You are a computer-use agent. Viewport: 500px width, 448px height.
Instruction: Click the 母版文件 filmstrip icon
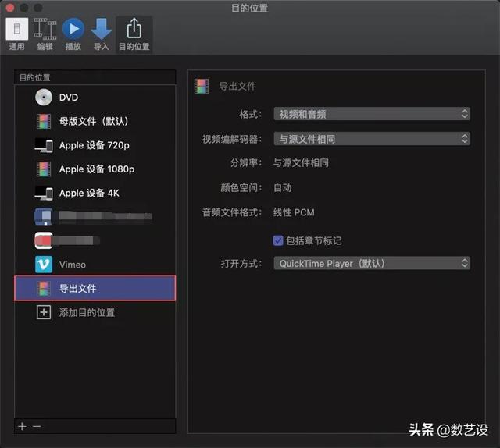(44, 122)
